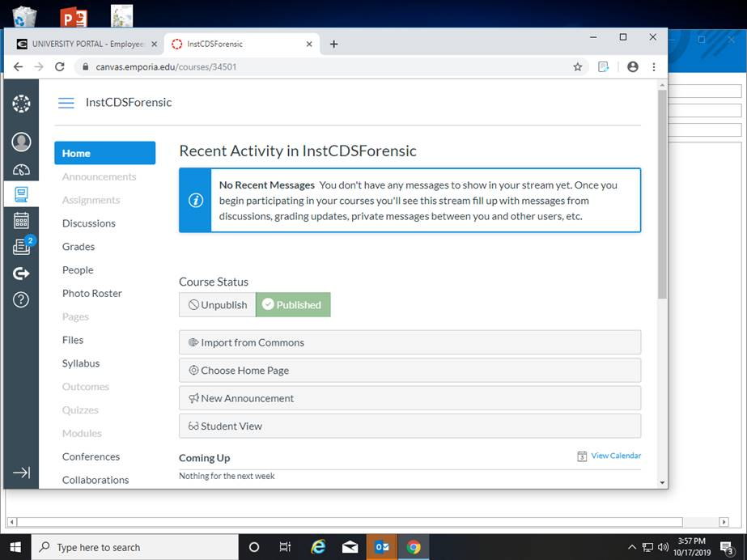This screenshot has width=747, height=560.
Task: Open the Canvas Dashboard icon
Action: pyautogui.click(x=21, y=169)
